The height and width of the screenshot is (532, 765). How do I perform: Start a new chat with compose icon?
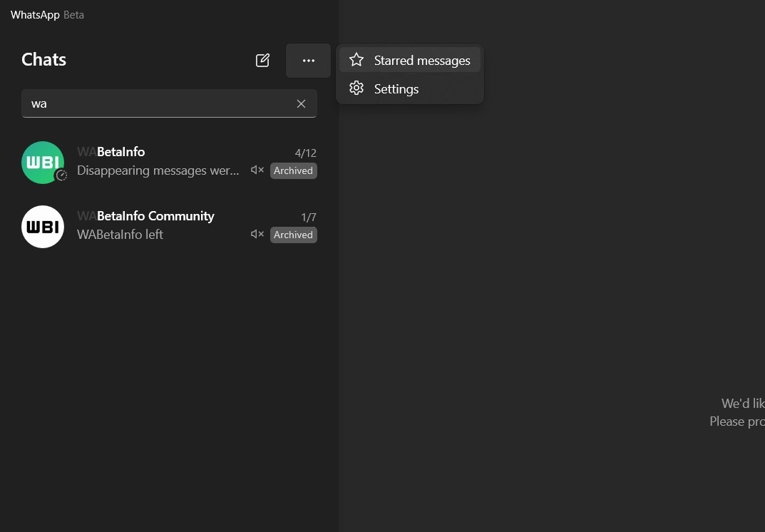(262, 61)
